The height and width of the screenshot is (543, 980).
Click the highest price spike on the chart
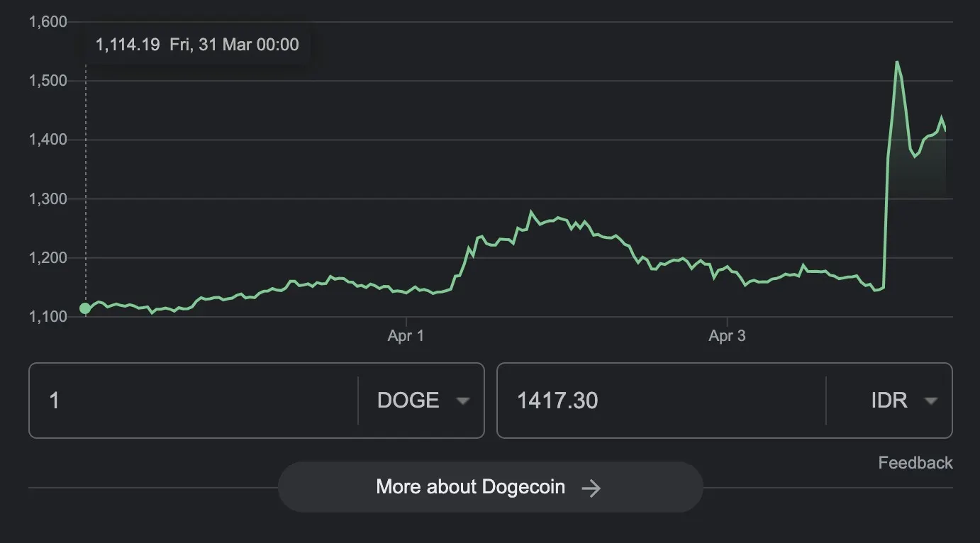[x=897, y=62]
